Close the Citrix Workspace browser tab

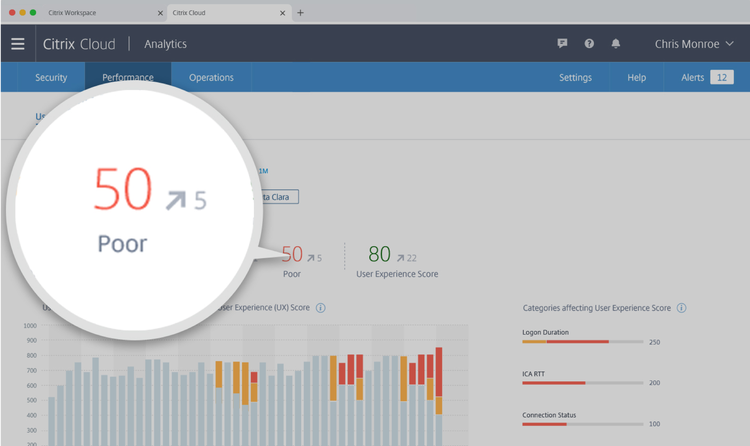click(x=160, y=13)
